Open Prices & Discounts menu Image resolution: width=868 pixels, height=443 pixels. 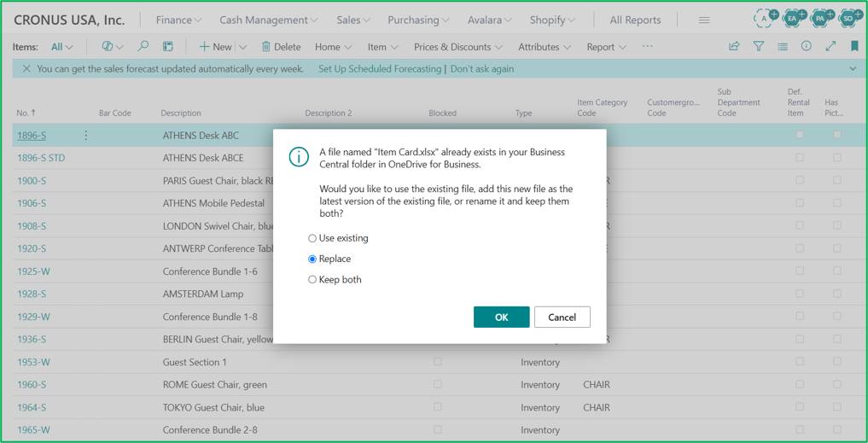tap(458, 47)
